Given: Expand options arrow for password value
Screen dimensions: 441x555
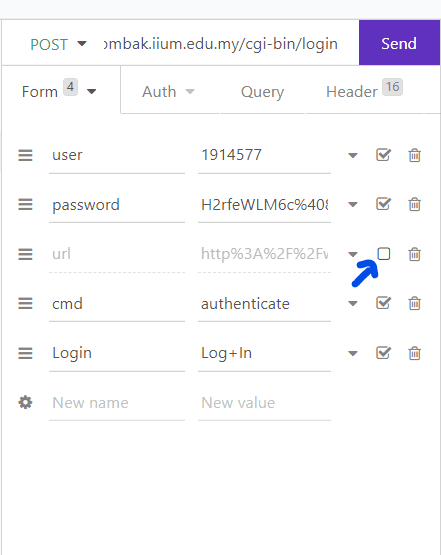Looking at the screenshot, I should [x=353, y=205].
